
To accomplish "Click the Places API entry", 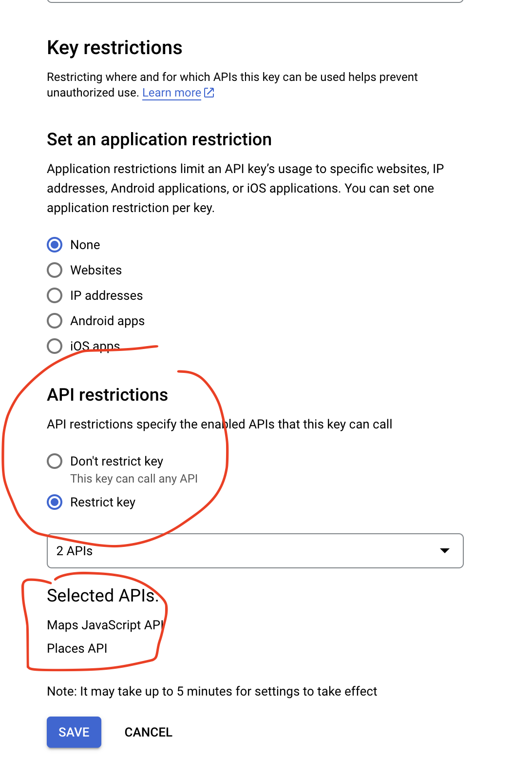I will tap(77, 648).
